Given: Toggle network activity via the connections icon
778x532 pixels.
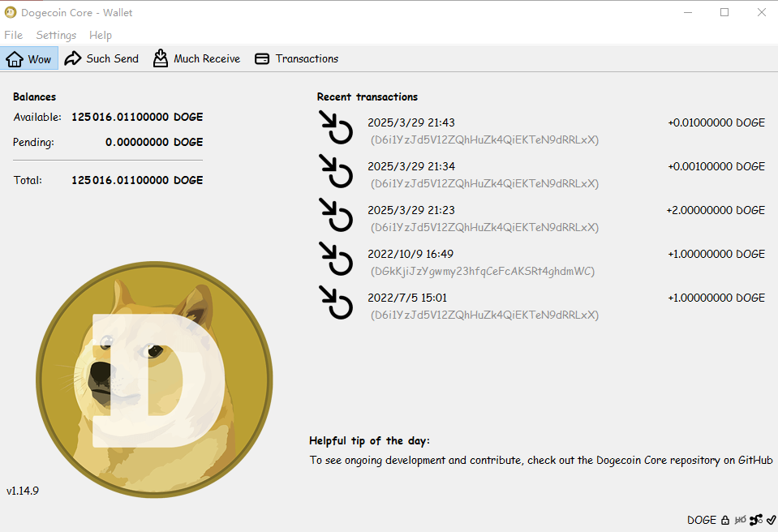Looking at the screenshot, I should pyautogui.click(x=756, y=520).
